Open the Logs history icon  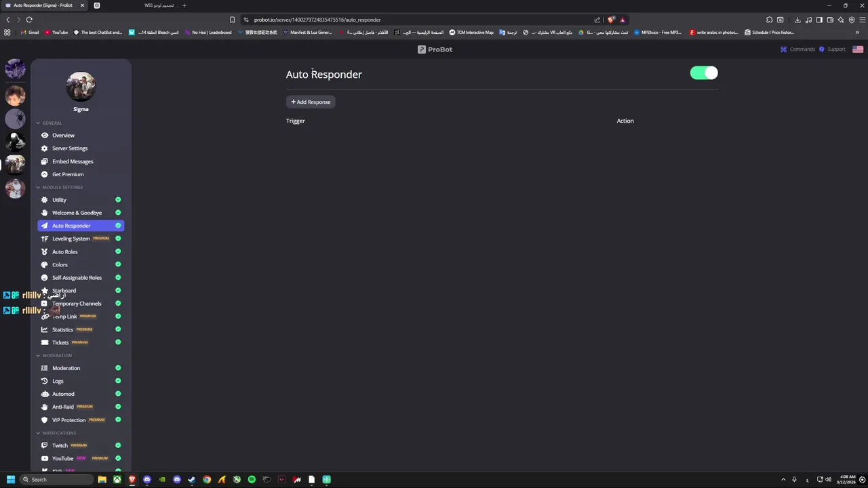click(x=45, y=381)
